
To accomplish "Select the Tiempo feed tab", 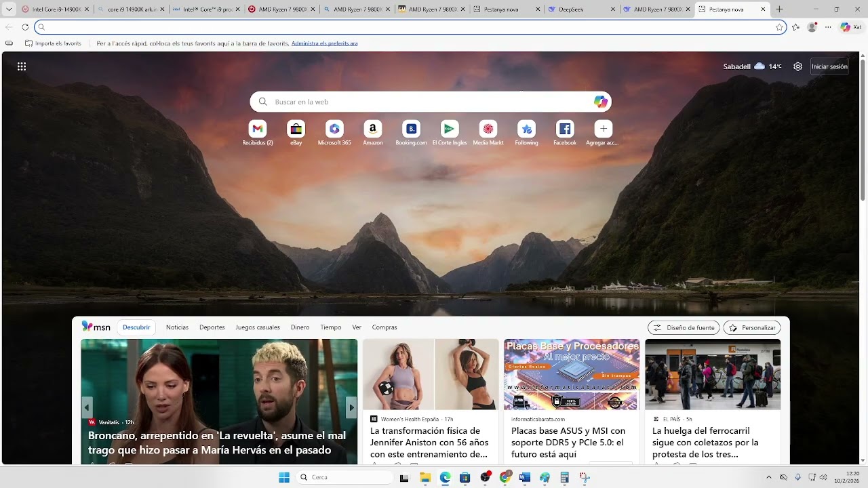I will (331, 327).
